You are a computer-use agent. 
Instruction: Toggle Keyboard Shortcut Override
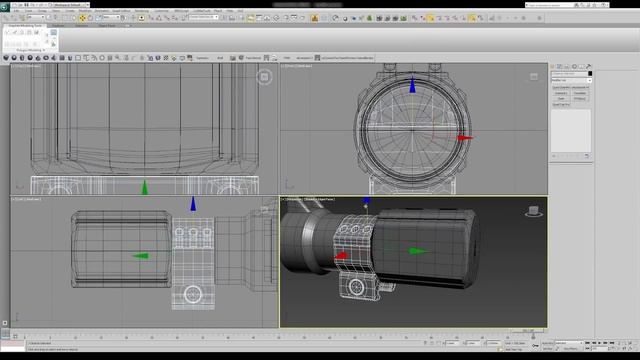pos(141,18)
